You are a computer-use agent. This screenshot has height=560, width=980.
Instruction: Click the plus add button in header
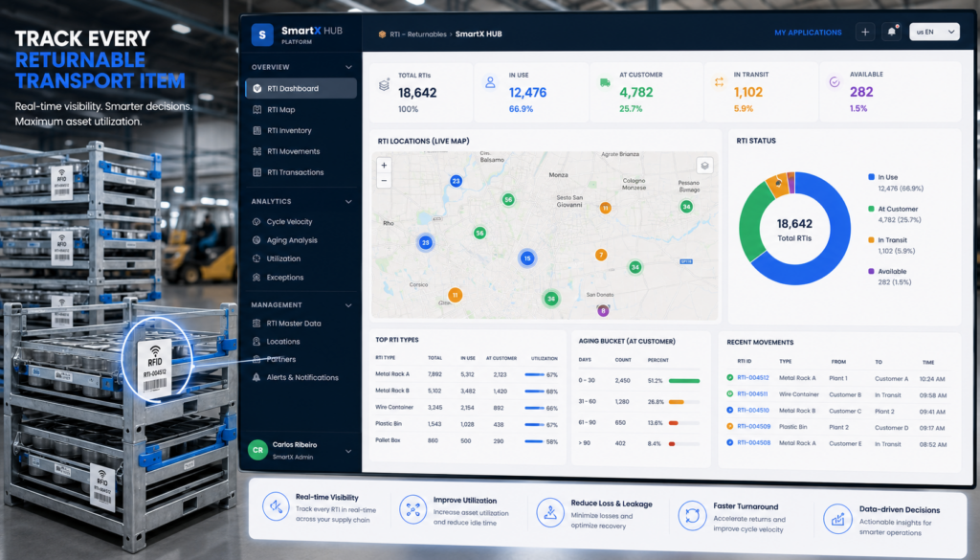(x=865, y=32)
